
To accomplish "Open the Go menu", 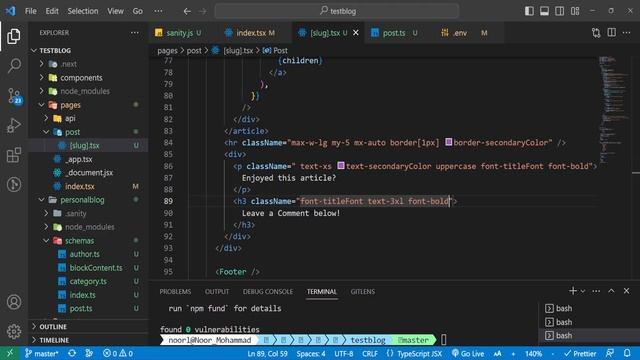I will 138,11.
